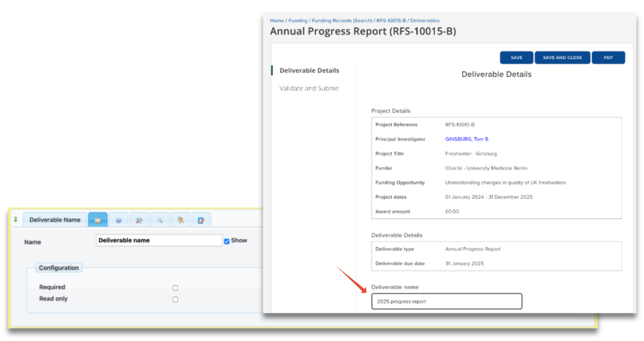The height and width of the screenshot is (341, 644).
Task: Enable the Required checkbox
Action: (x=175, y=288)
